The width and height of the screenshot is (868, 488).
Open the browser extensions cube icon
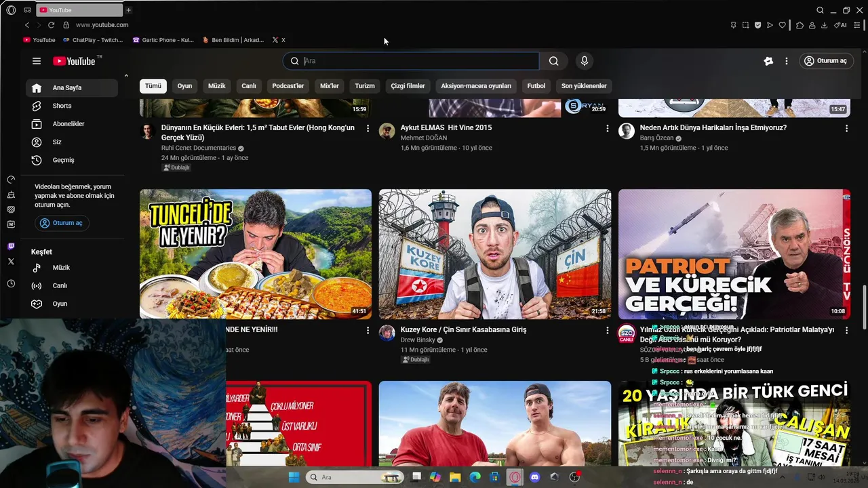pos(800,25)
